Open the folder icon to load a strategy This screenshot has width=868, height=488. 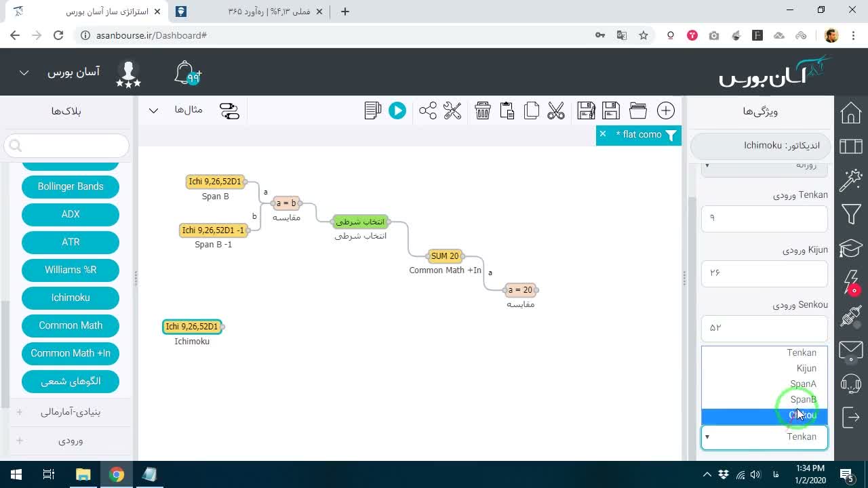638,110
